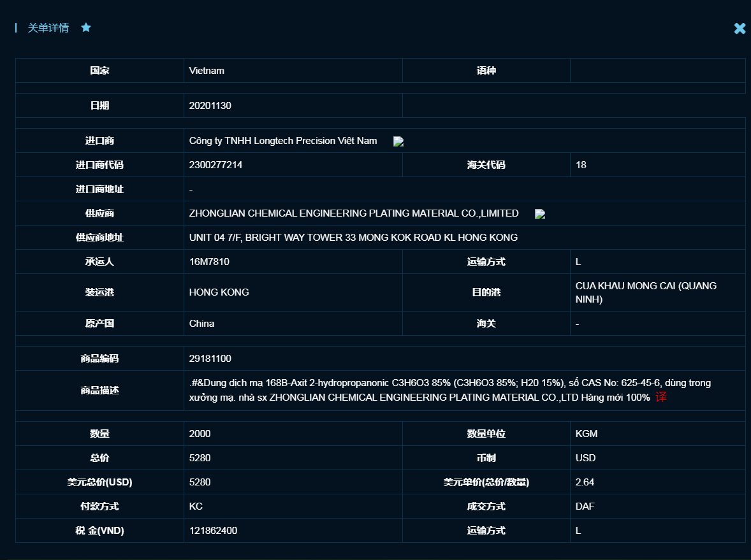Select supplier address UNIT 04 7/F BRIGHT WAY
The image size is (751, 560).
(353, 238)
